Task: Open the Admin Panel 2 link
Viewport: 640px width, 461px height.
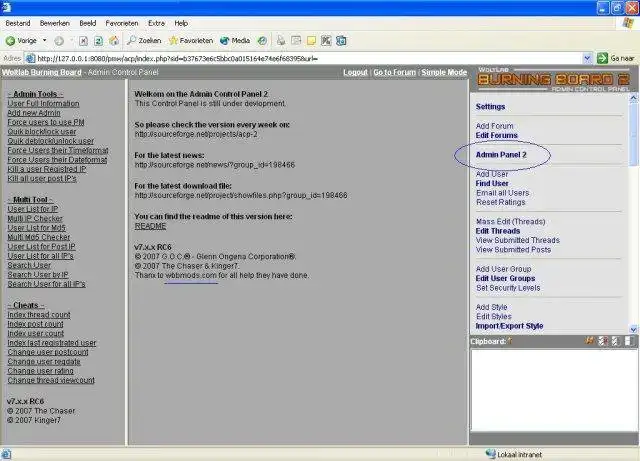Action: pyautogui.click(x=501, y=155)
